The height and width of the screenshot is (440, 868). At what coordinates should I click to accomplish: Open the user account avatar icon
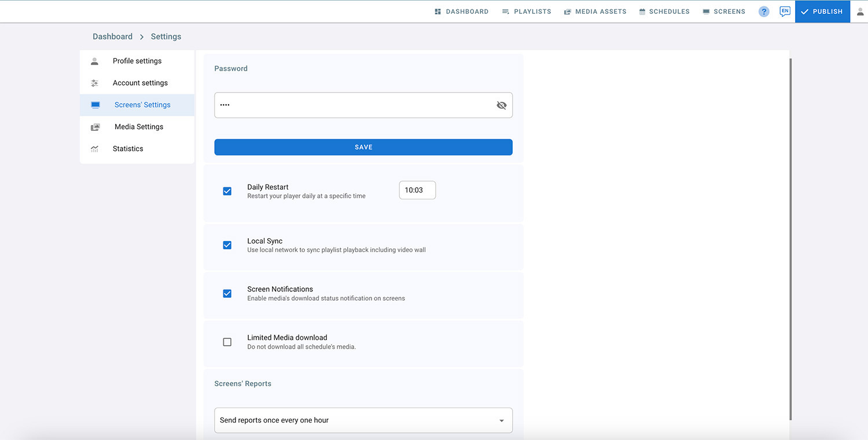[860, 12]
